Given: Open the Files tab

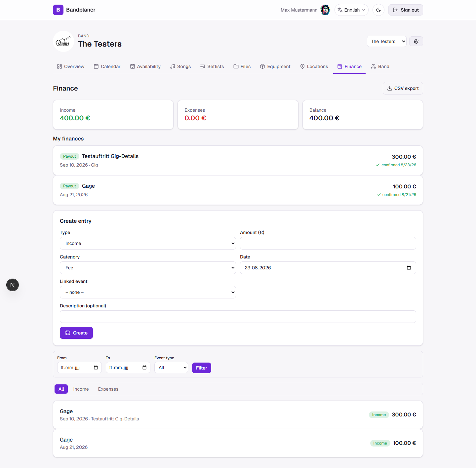Looking at the screenshot, I should pos(242,66).
